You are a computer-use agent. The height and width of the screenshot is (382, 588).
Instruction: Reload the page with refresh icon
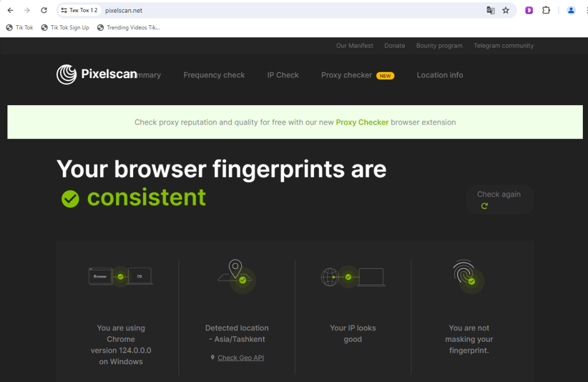coord(44,10)
